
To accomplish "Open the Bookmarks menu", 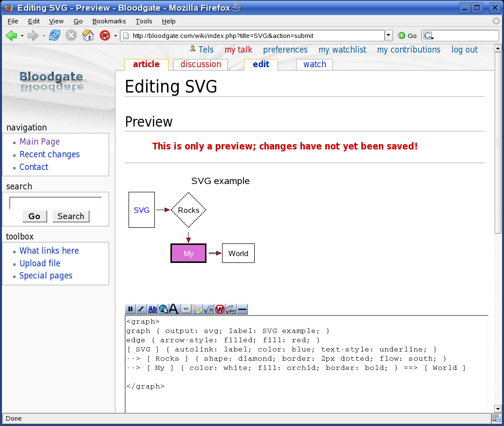I will point(109,21).
